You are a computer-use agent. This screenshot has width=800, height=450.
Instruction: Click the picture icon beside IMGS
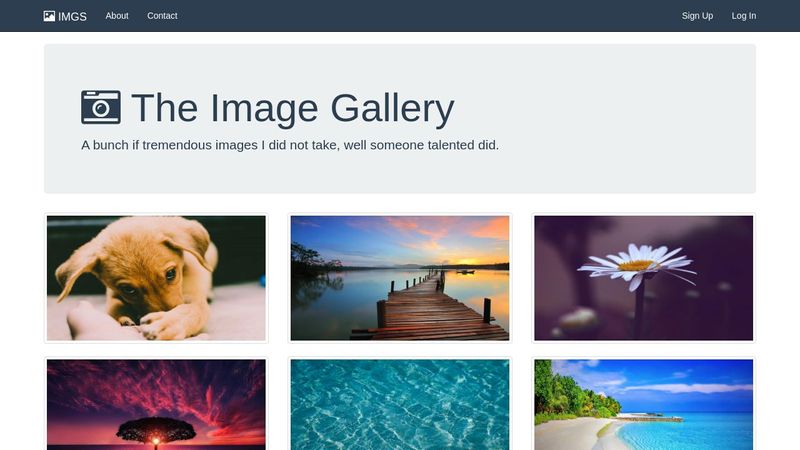click(x=49, y=16)
